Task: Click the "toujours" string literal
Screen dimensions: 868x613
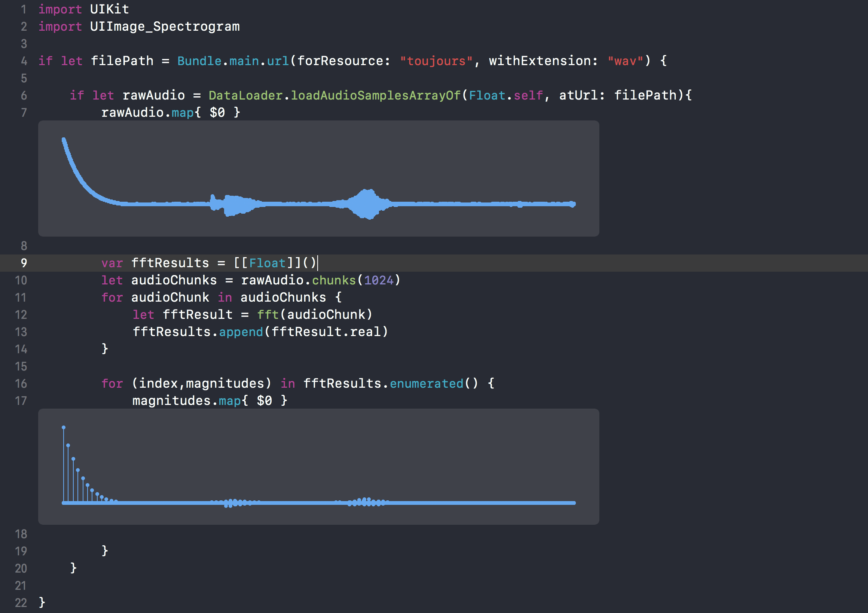Action: (x=436, y=61)
